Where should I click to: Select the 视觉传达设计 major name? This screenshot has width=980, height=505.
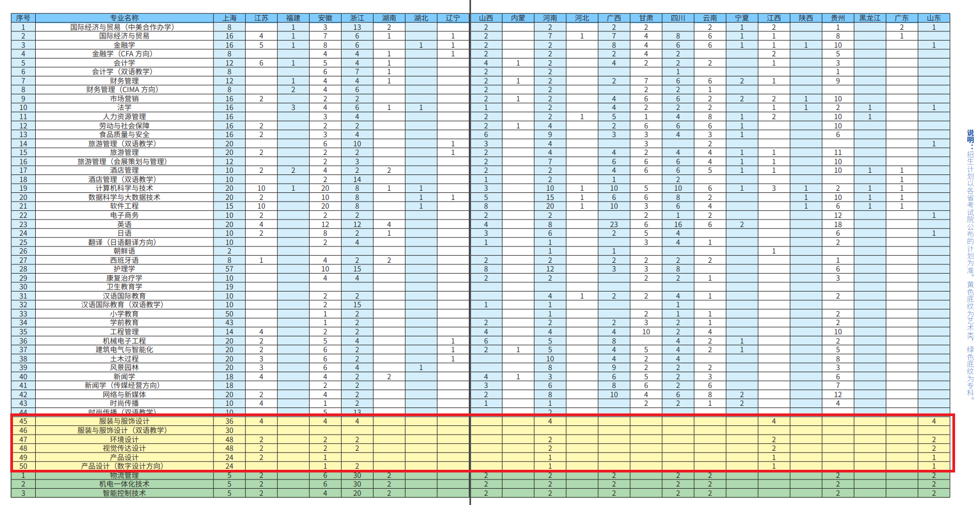pos(125,448)
